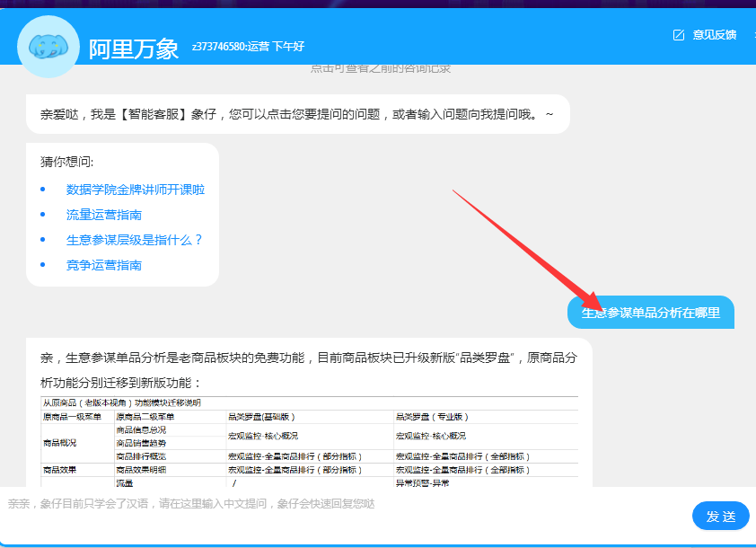Click 品类罗盘(专业版) column header in table
The width and height of the screenshot is (756, 548).
(433, 417)
